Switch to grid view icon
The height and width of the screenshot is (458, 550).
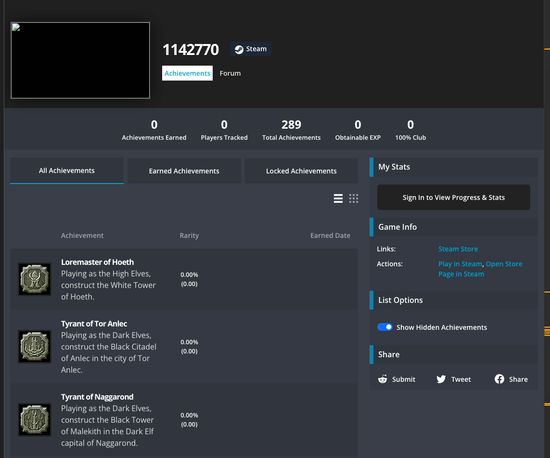click(x=354, y=199)
